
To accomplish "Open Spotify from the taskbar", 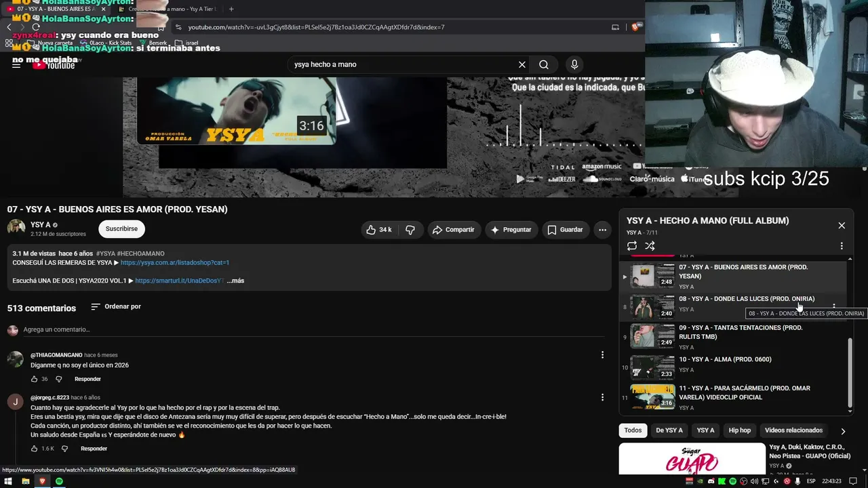I will 59,481.
